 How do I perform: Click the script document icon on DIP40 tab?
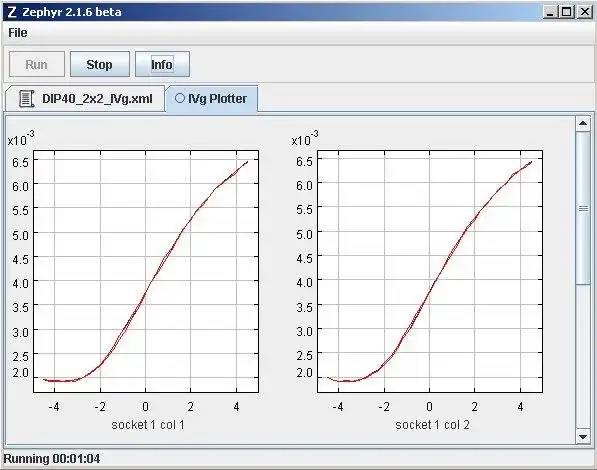coord(26,99)
